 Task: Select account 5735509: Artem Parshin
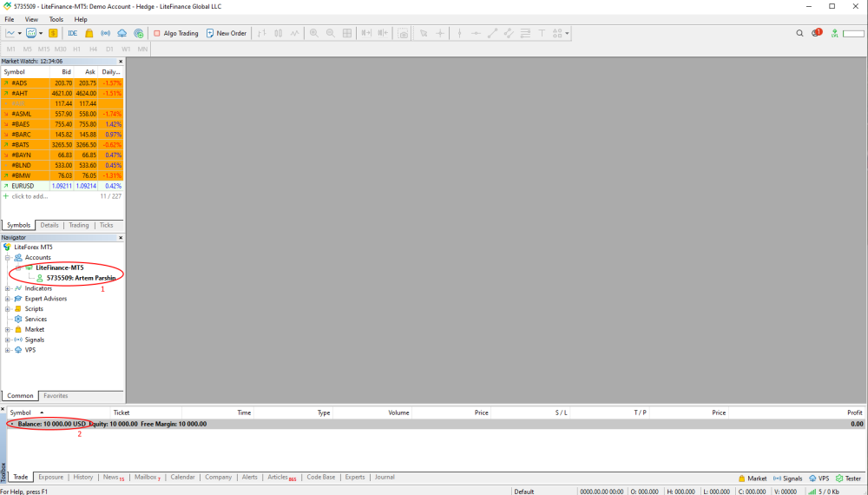click(81, 278)
